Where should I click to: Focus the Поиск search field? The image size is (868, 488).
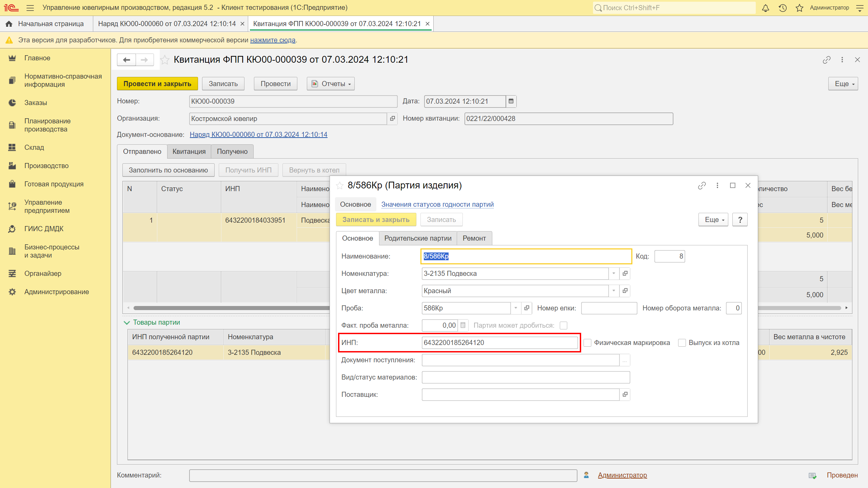point(674,8)
